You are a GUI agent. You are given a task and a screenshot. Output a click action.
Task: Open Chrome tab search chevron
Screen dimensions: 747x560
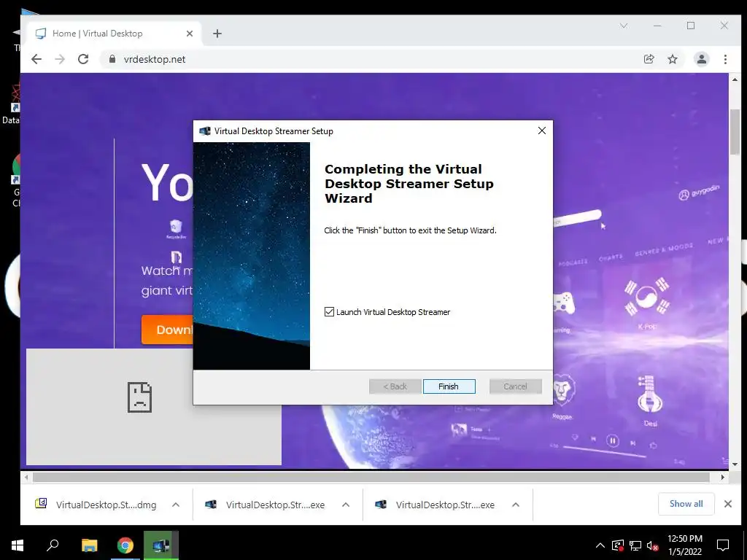[624, 26]
